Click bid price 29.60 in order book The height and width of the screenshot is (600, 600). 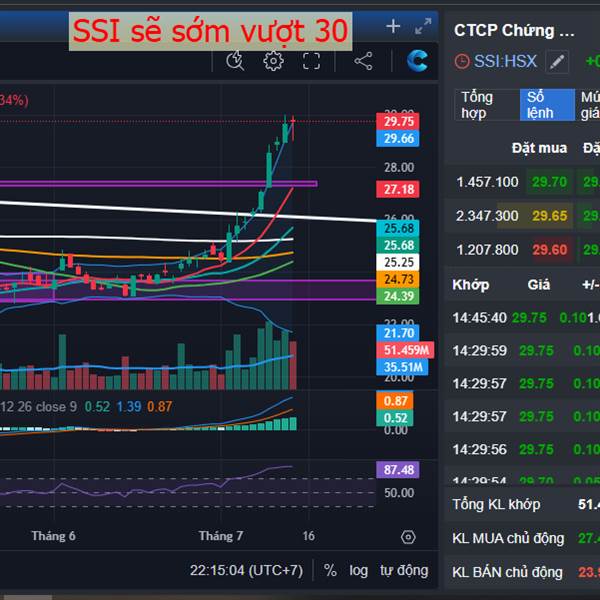click(549, 250)
